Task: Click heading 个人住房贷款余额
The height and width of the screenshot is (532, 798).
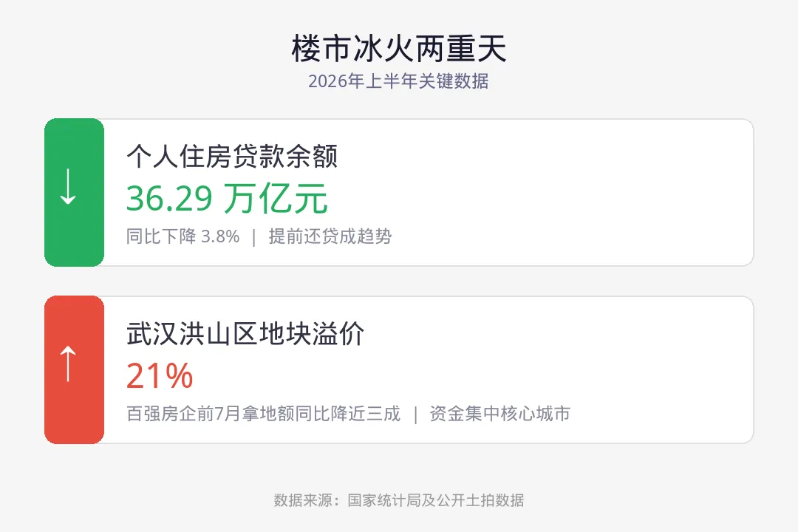Action: (x=232, y=156)
